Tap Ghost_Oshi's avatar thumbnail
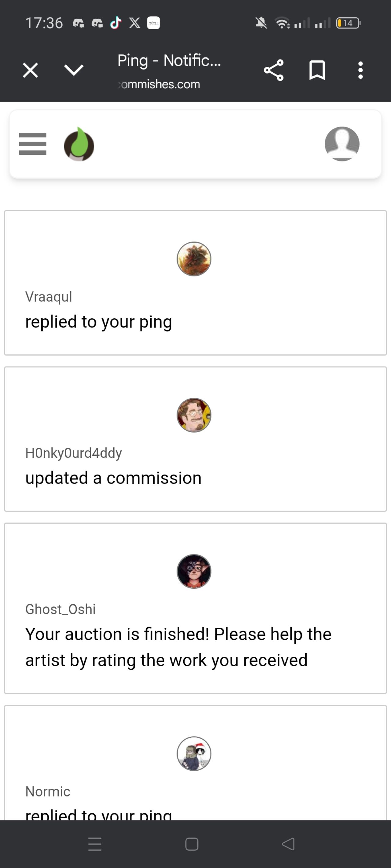 pyautogui.click(x=194, y=571)
